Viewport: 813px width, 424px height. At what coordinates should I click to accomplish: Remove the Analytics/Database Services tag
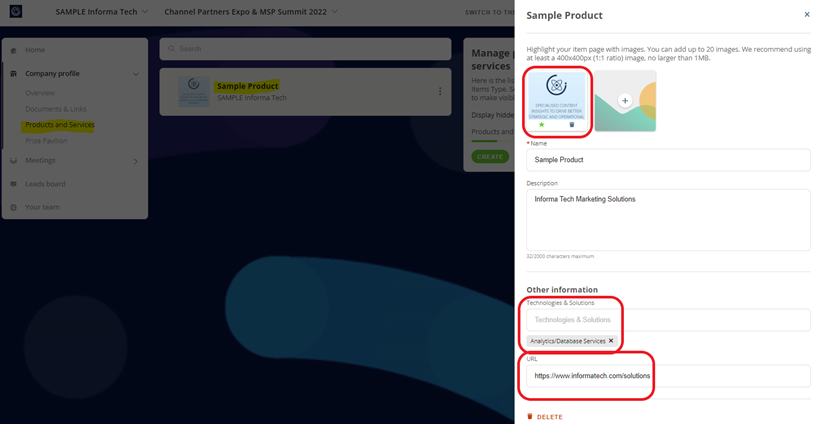pyautogui.click(x=611, y=341)
